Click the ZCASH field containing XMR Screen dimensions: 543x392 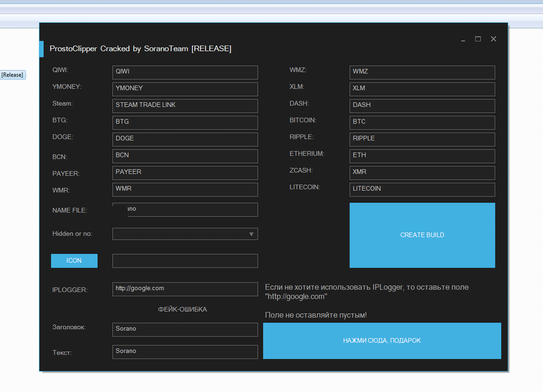pyautogui.click(x=422, y=173)
